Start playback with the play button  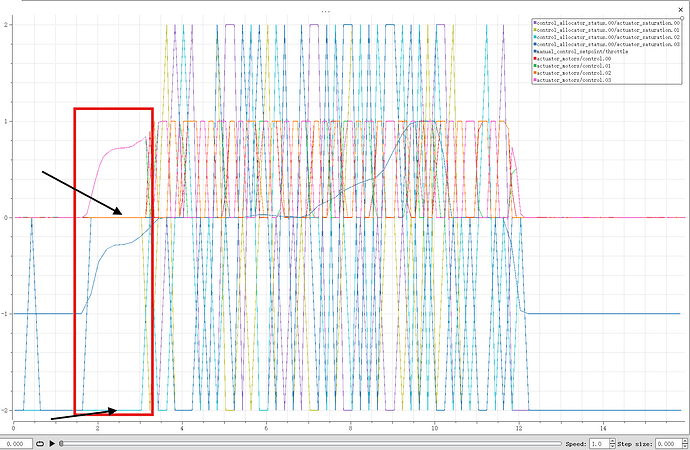[x=52, y=443]
